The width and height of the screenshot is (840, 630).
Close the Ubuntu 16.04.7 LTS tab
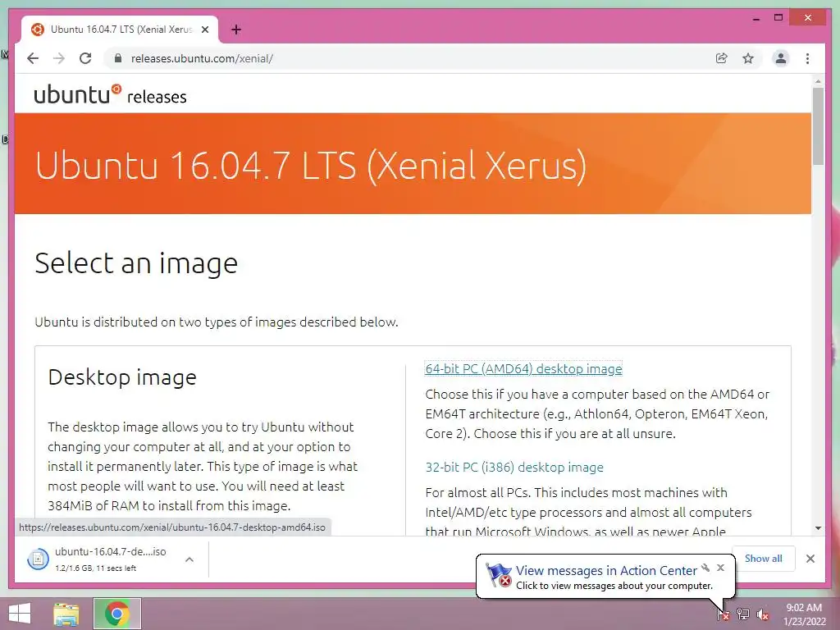pos(205,30)
